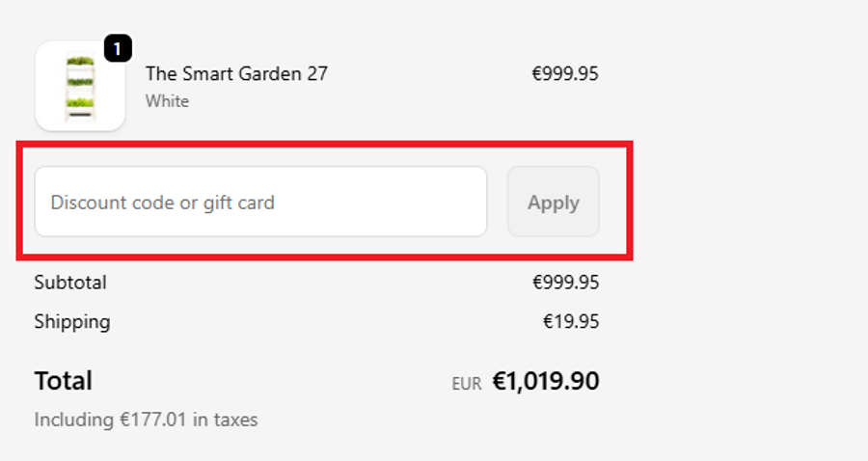Click the shipping cost €19.95

click(571, 321)
